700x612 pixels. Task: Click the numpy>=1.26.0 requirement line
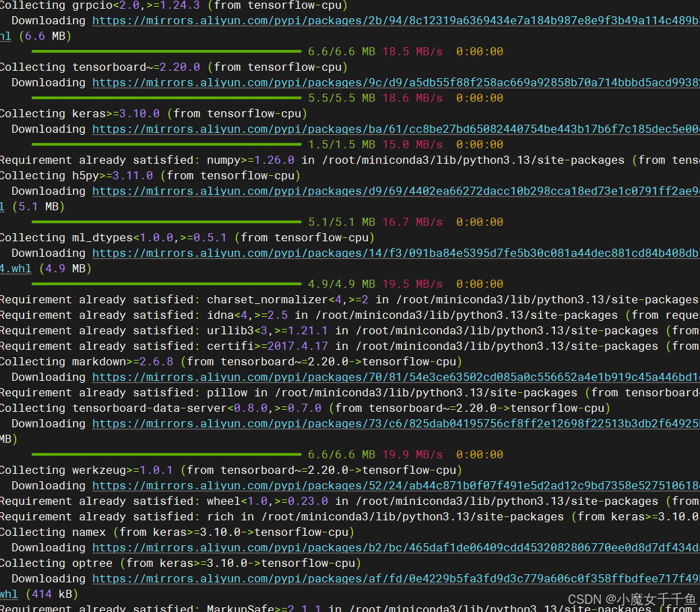pyautogui.click(x=350, y=160)
